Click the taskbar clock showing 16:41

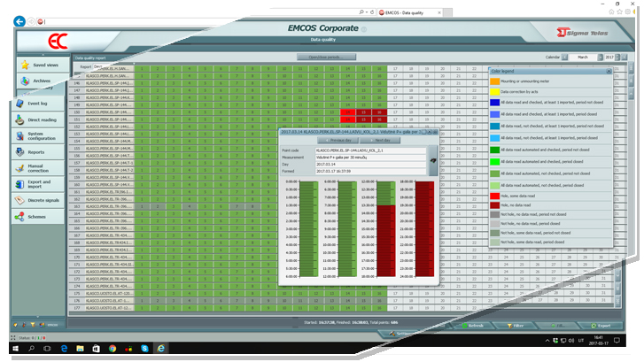(599, 341)
